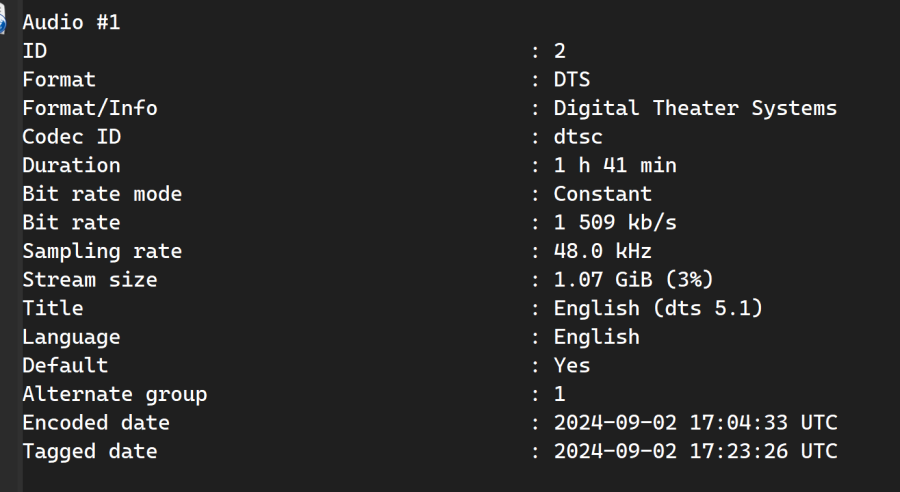Click the Format value "DTS"

[572, 79]
